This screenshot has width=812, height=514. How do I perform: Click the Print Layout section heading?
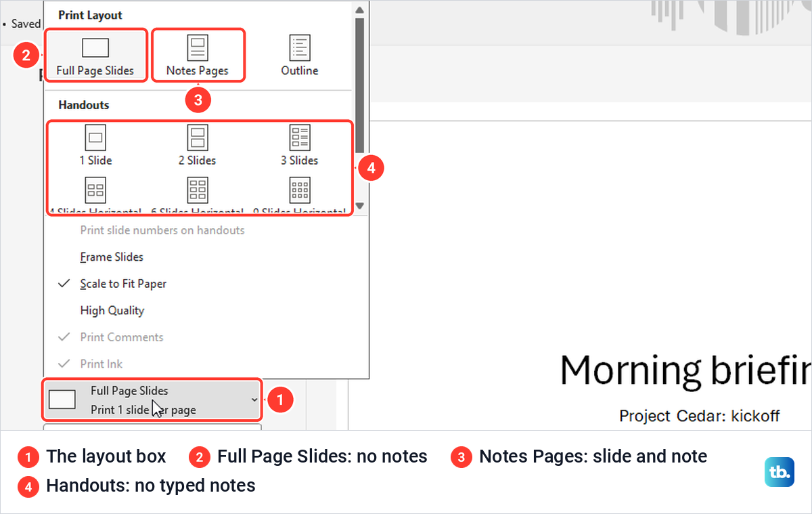(x=91, y=15)
